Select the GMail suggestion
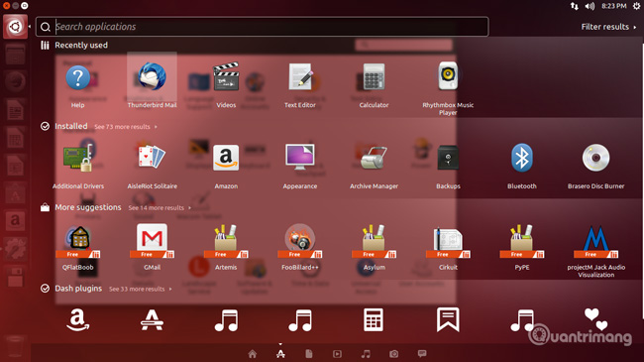644x362 pixels. pos(152,241)
